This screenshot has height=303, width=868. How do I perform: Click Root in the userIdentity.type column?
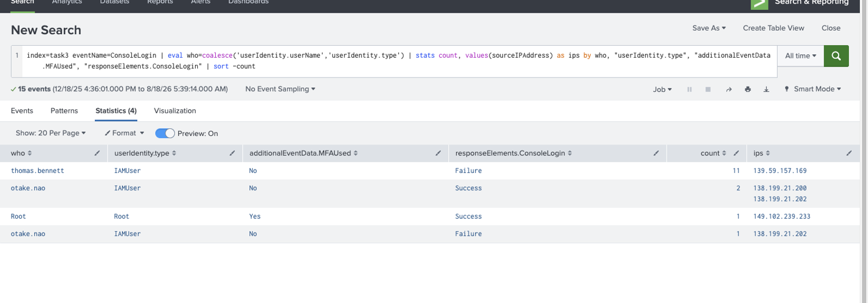click(122, 216)
